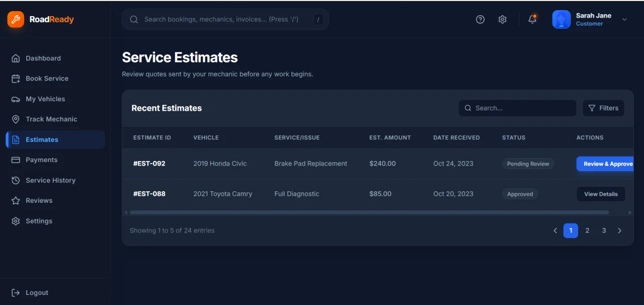This screenshot has height=305, width=644.
Task: Click the 2019 Honda Civic cell
Action: pos(220,164)
